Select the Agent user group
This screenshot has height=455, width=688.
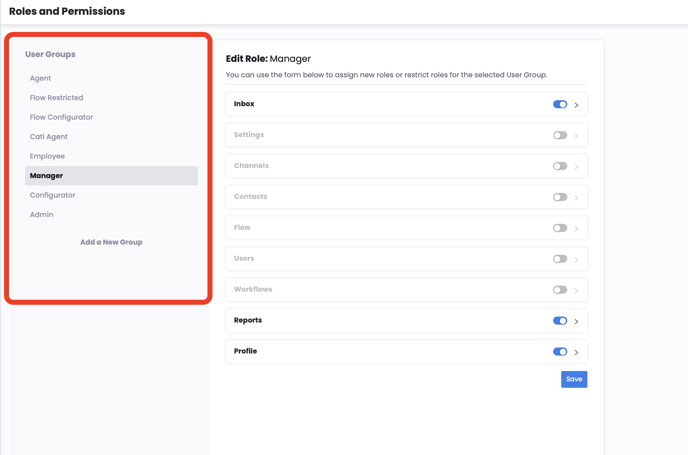pyautogui.click(x=41, y=78)
